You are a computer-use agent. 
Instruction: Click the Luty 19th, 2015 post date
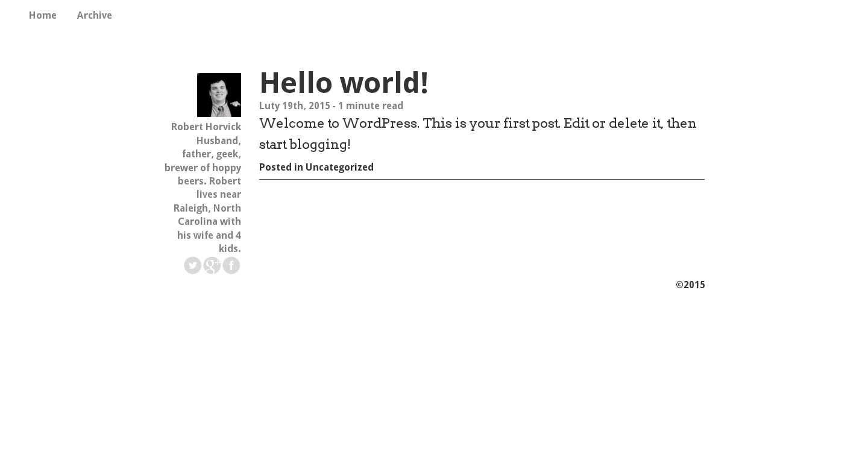point(295,105)
